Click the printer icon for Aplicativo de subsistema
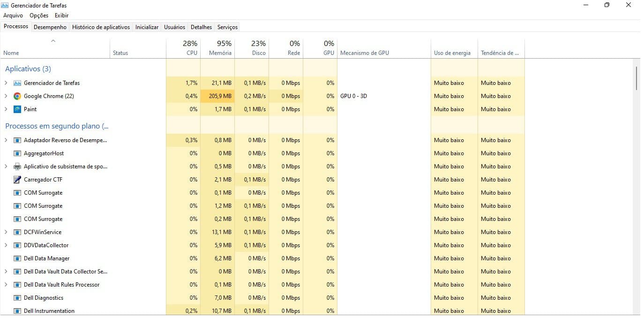The height and width of the screenshot is (318, 644). (17, 167)
